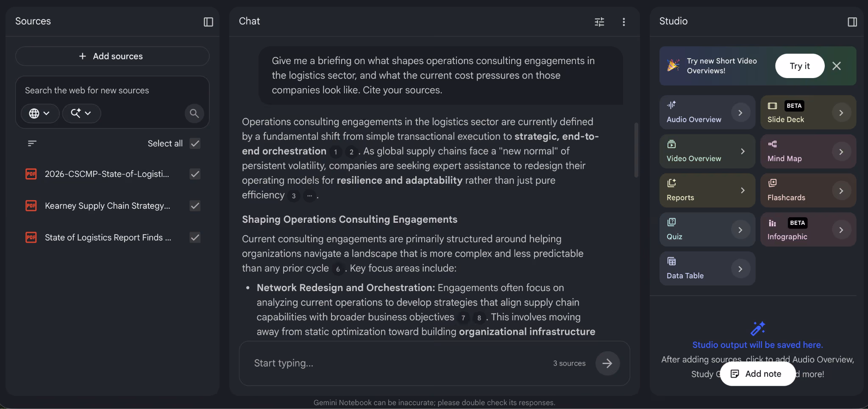Click the web search magnifier icon
The height and width of the screenshot is (409, 868).
tap(194, 113)
